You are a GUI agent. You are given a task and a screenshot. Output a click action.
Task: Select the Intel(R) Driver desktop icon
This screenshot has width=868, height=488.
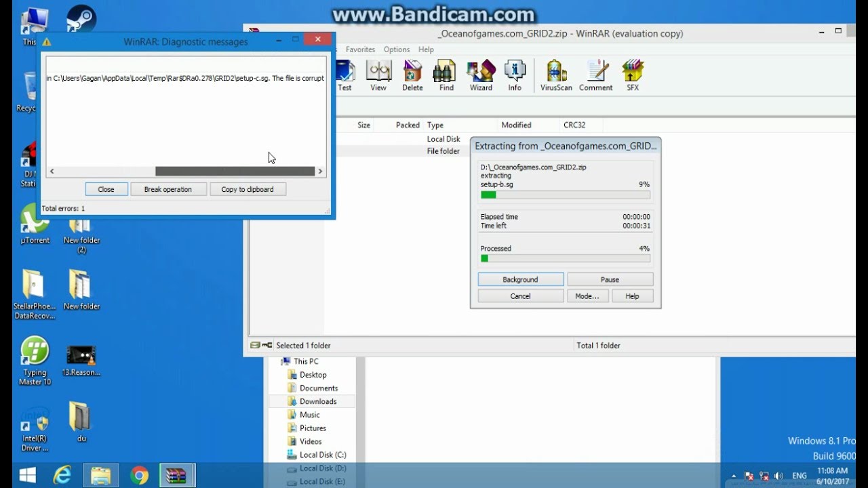[x=35, y=430]
